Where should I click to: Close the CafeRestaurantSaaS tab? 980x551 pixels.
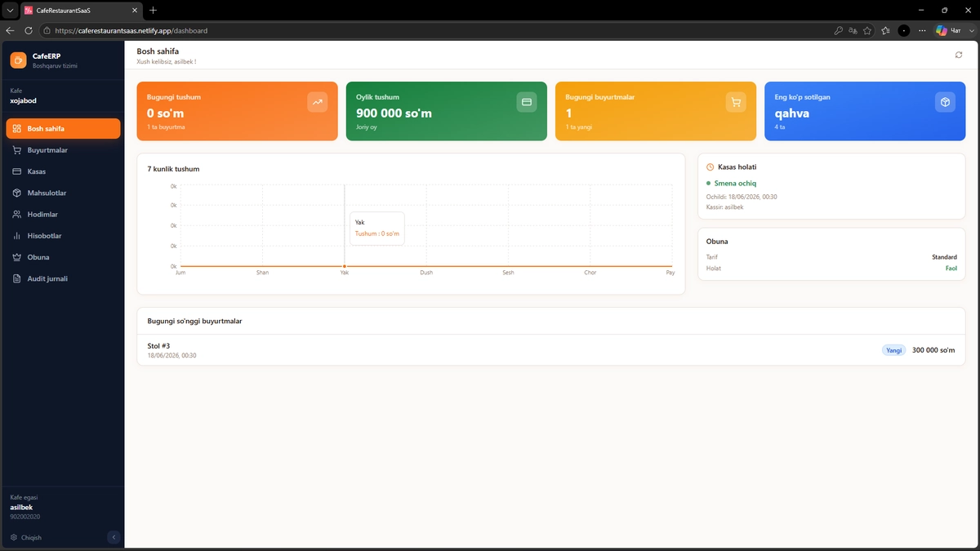pyautogui.click(x=134, y=10)
